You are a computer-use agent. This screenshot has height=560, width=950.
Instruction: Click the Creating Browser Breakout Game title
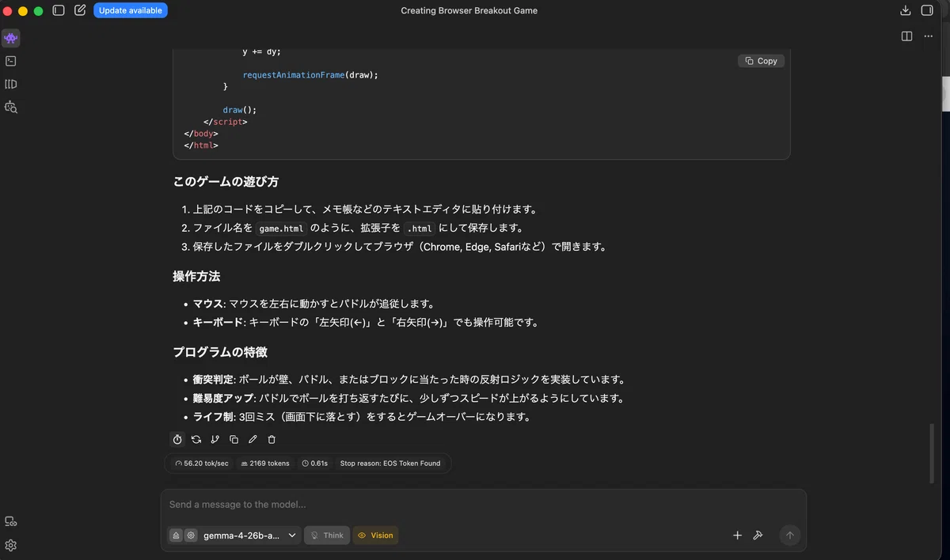(x=469, y=10)
